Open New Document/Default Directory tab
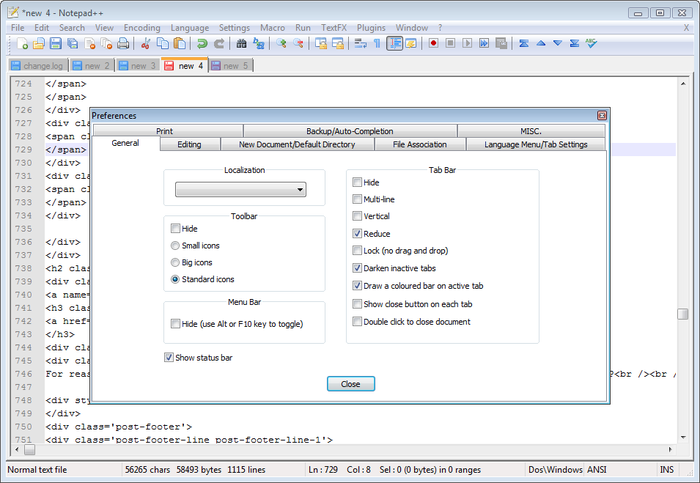Screen dimensions: 700x483 297,144
